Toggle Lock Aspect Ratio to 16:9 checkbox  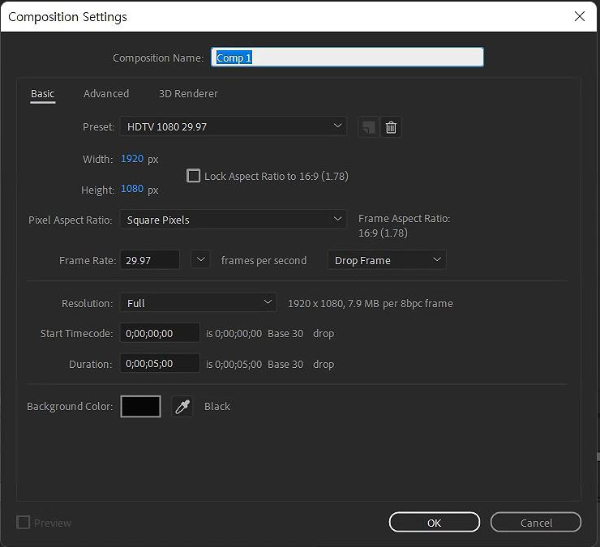tap(193, 176)
